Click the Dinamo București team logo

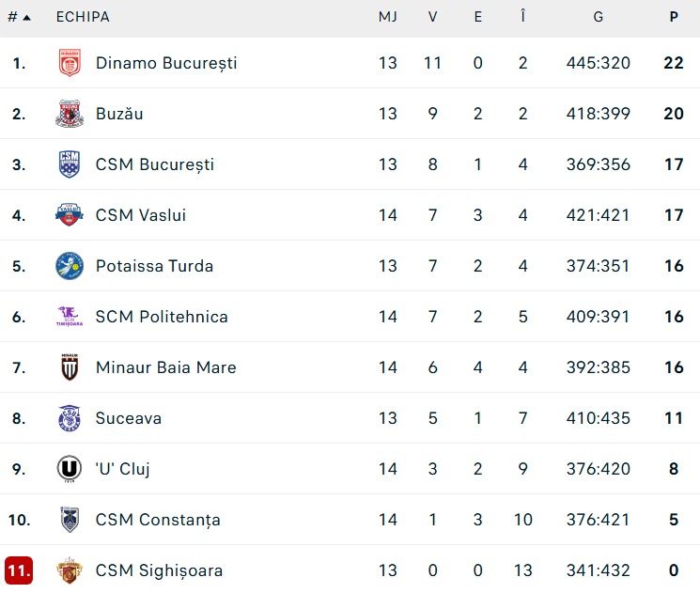click(x=70, y=63)
